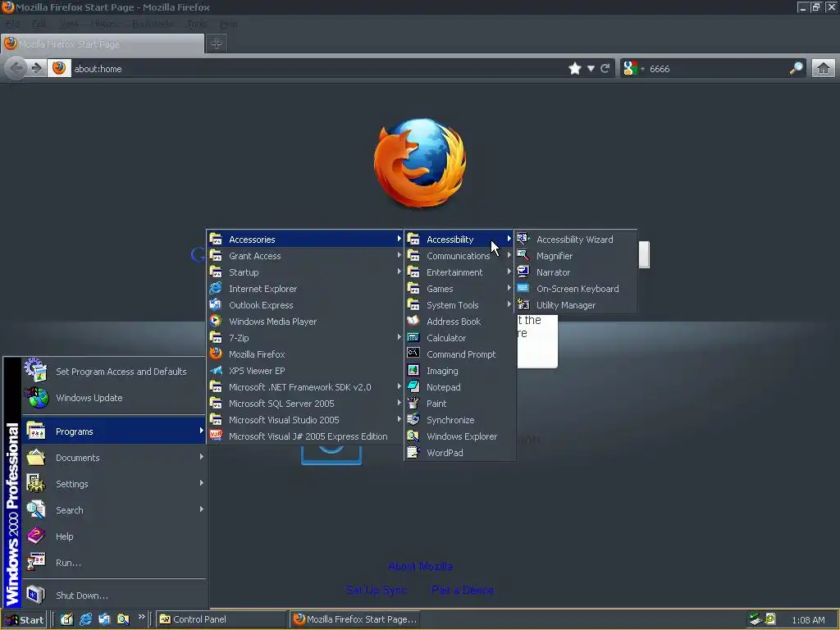Click the search magnifier in Firefox search box
The image size is (840, 630).
[x=796, y=68]
